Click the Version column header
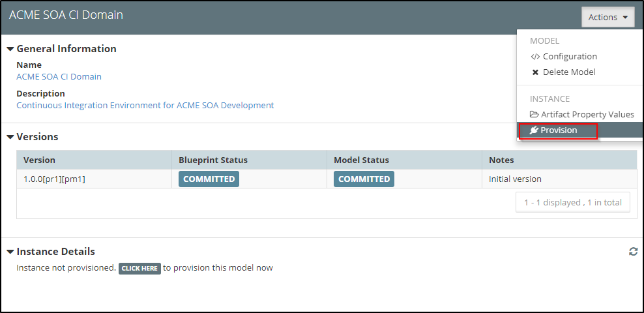The image size is (644, 313). 39,160
